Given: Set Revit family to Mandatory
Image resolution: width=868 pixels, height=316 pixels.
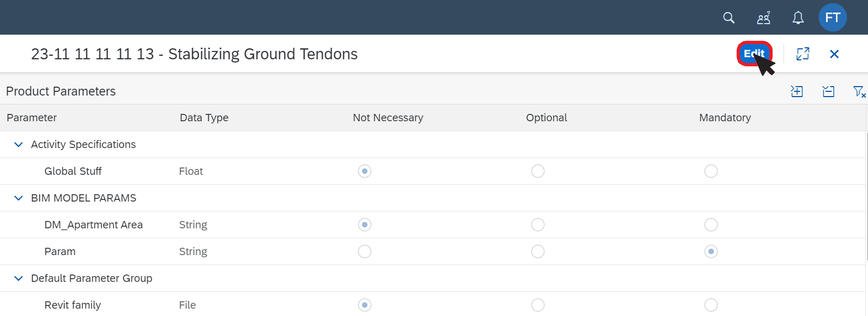Looking at the screenshot, I should point(711,305).
